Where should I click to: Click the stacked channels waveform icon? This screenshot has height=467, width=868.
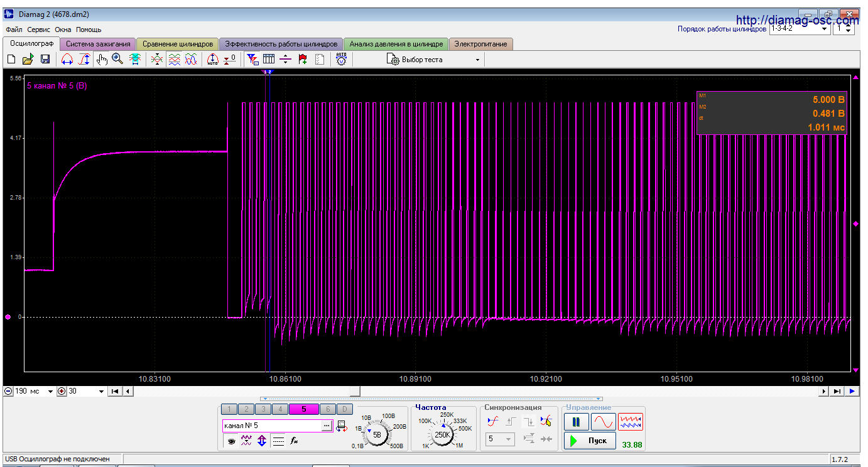coord(175,59)
